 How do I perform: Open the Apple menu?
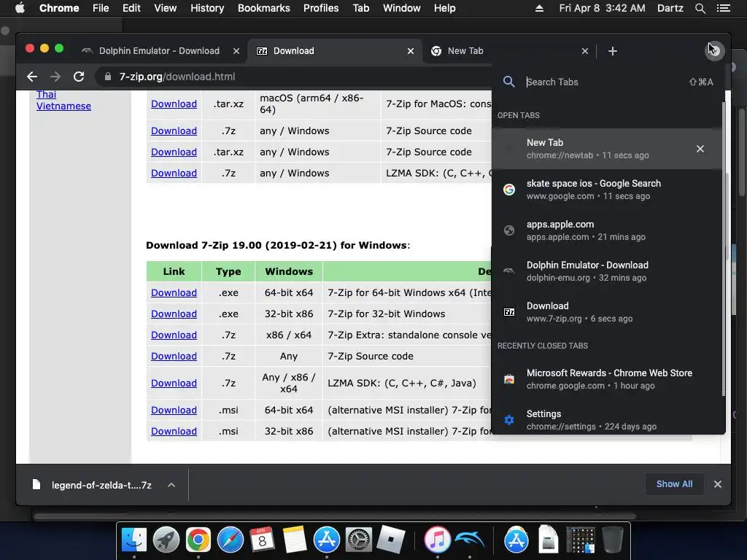coord(20,8)
